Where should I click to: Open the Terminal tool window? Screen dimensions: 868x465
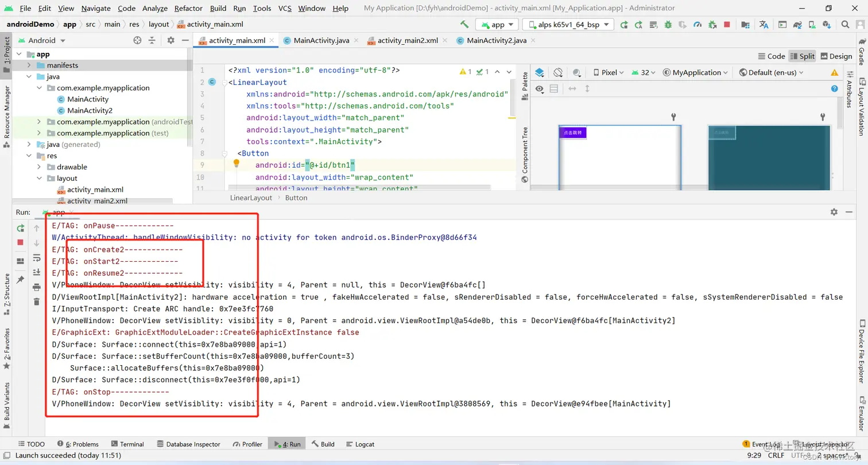127,444
